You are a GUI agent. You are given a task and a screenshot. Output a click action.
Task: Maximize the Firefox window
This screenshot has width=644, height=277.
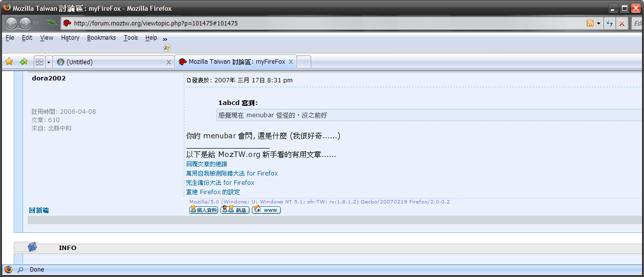(624, 8)
